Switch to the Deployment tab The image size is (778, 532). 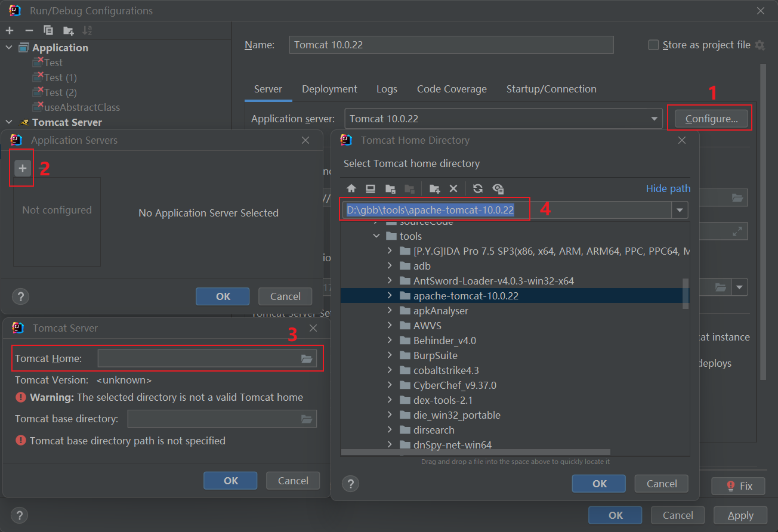tap(329, 89)
